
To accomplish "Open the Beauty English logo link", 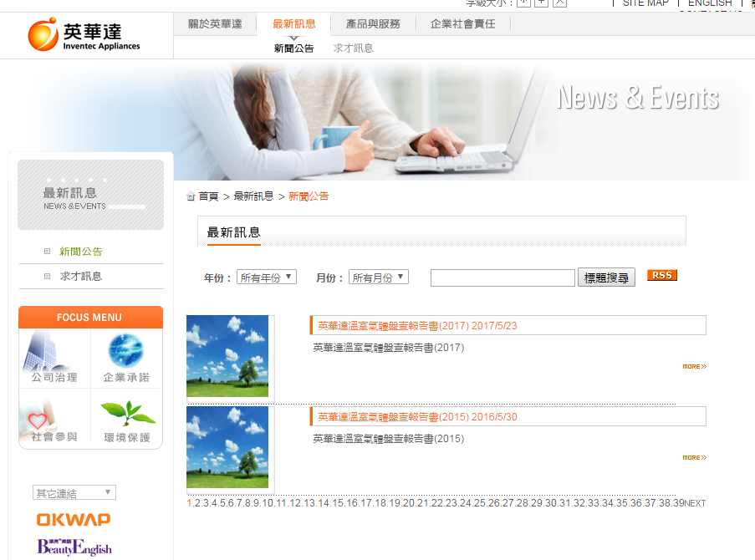I will 74,547.
